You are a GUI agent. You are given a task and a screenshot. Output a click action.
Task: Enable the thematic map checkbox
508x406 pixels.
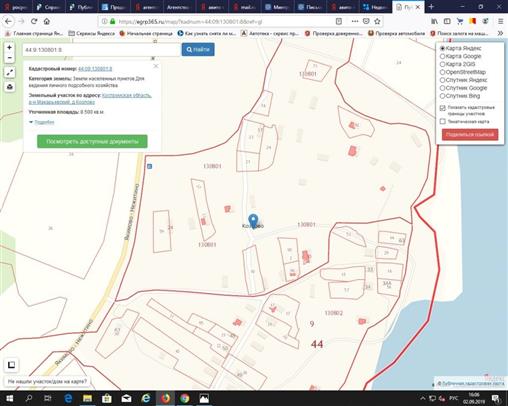click(443, 121)
